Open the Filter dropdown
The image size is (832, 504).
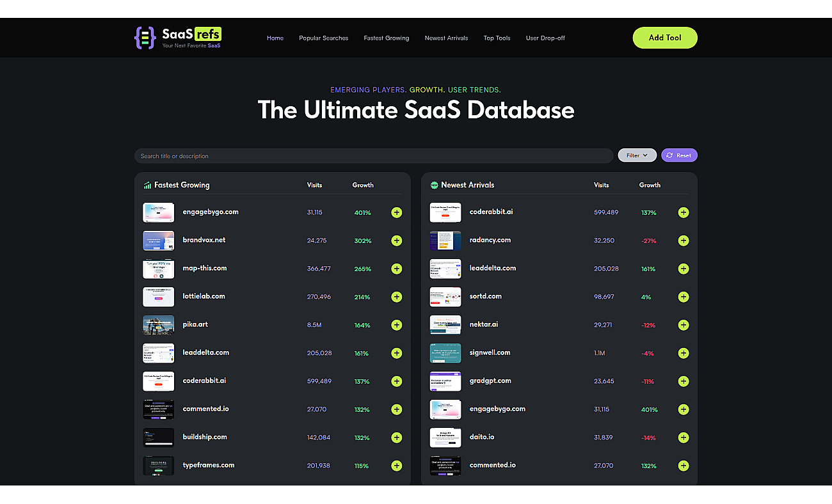pyautogui.click(x=637, y=155)
